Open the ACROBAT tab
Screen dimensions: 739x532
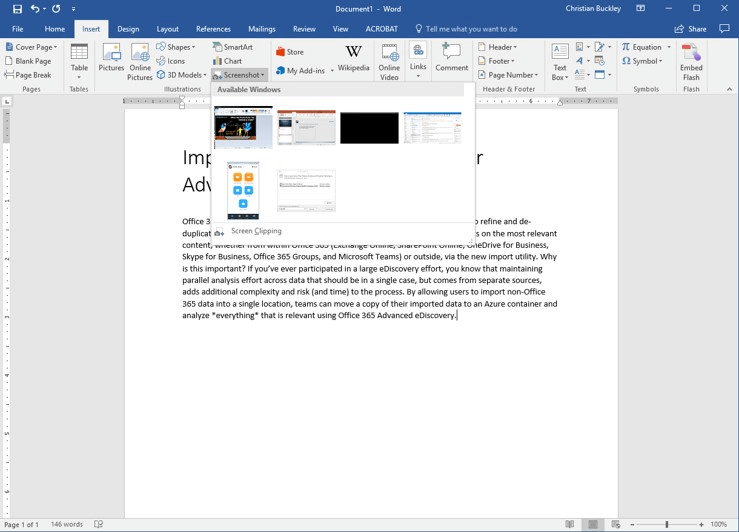coord(381,29)
